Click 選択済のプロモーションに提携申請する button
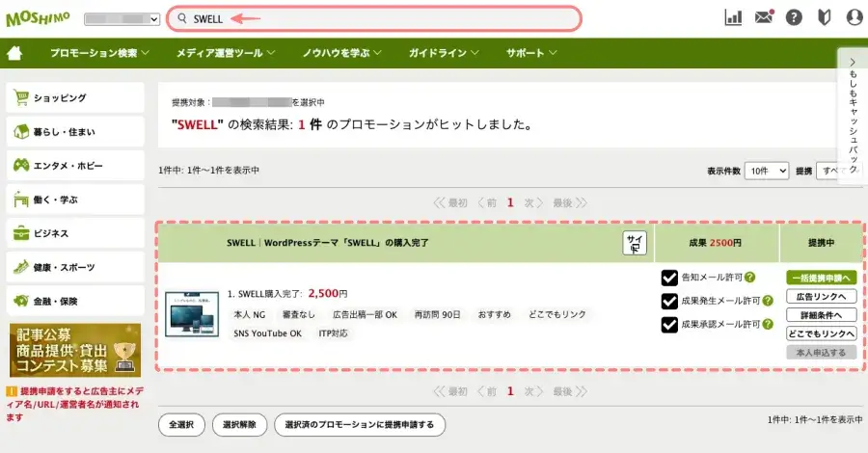This screenshot has width=868, height=453. (x=360, y=425)
